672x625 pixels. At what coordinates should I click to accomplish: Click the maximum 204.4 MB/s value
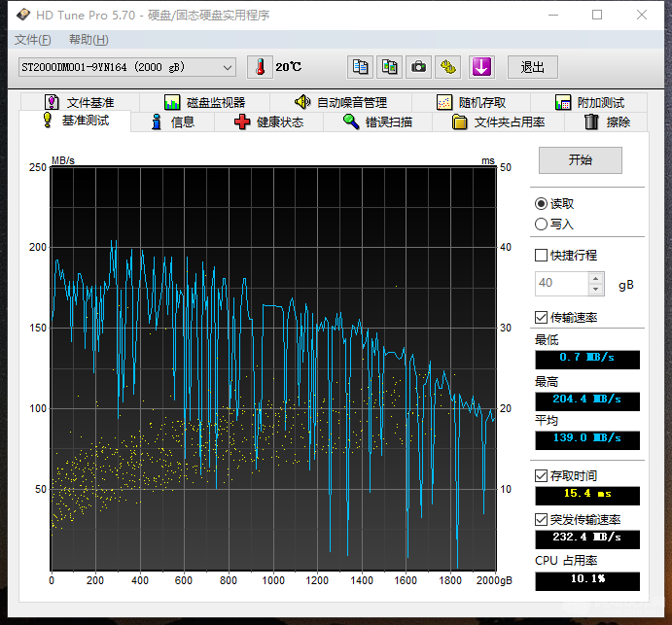[587, 401]
